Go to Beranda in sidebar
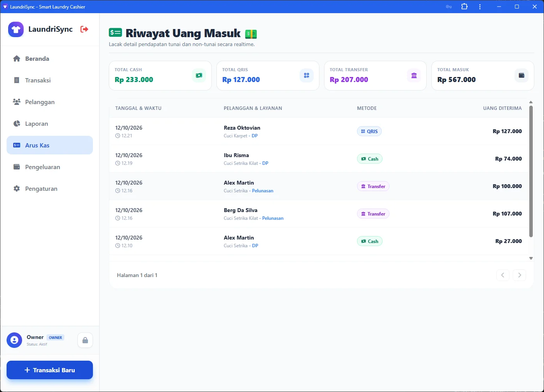544x392 pixels. [50, 58]
